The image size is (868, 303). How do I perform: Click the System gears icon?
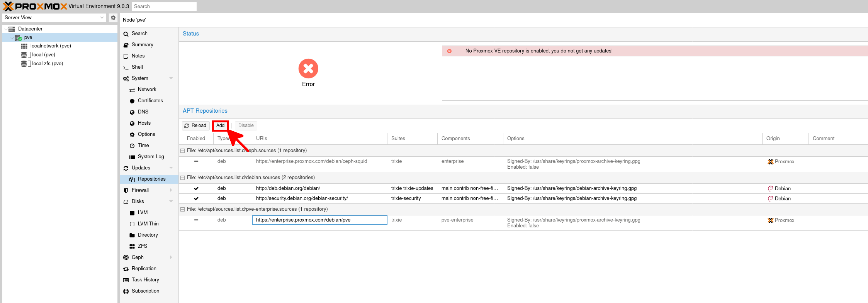tap(126, 79)
